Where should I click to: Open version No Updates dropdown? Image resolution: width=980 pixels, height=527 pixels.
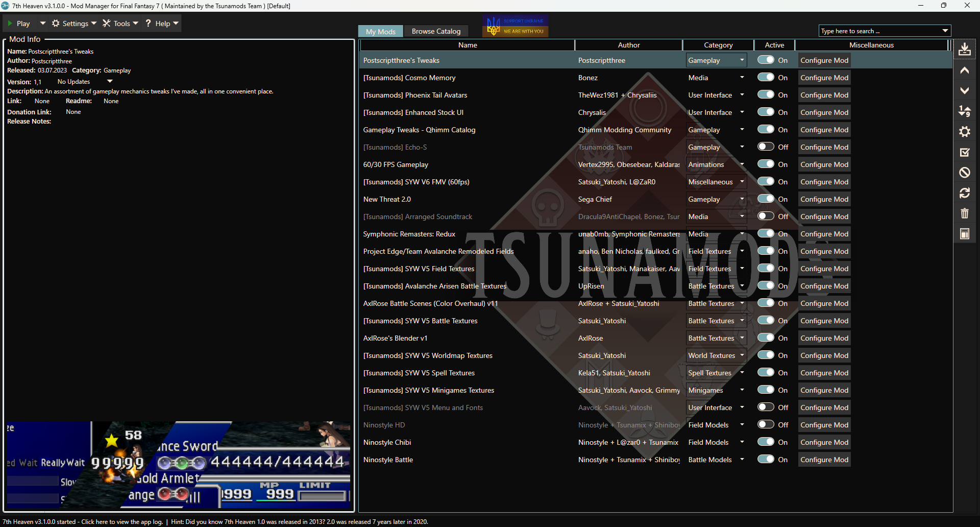110,81
